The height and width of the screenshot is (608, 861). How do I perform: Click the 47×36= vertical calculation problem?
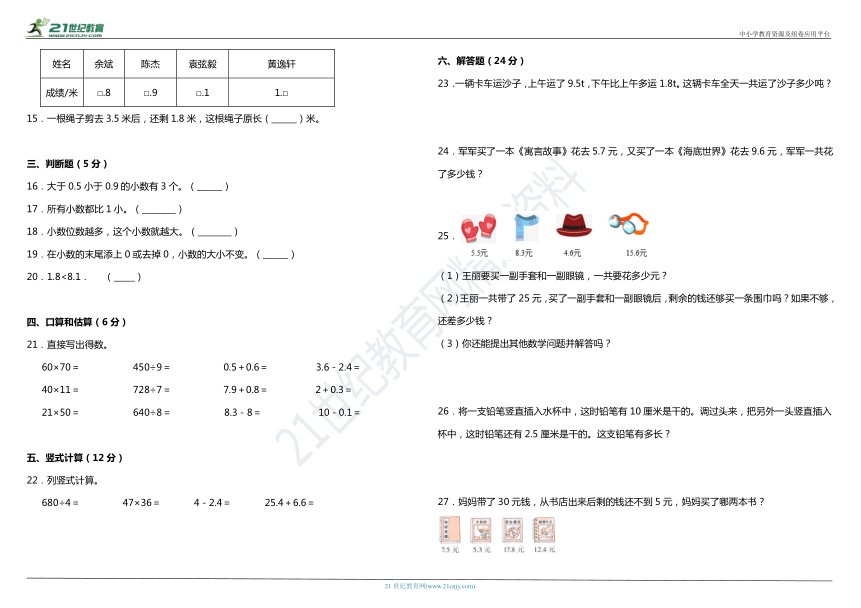pyautogui.click(x=141, y=503)
